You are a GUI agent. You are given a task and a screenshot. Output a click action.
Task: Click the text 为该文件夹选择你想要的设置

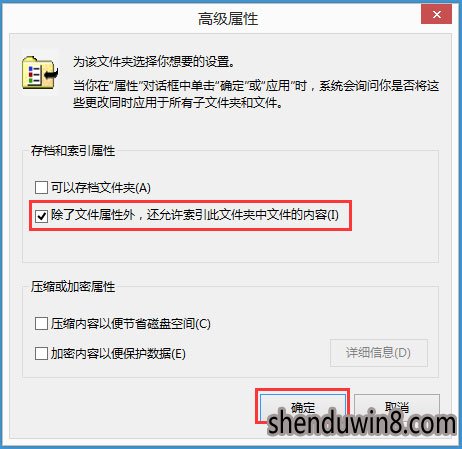154,62
